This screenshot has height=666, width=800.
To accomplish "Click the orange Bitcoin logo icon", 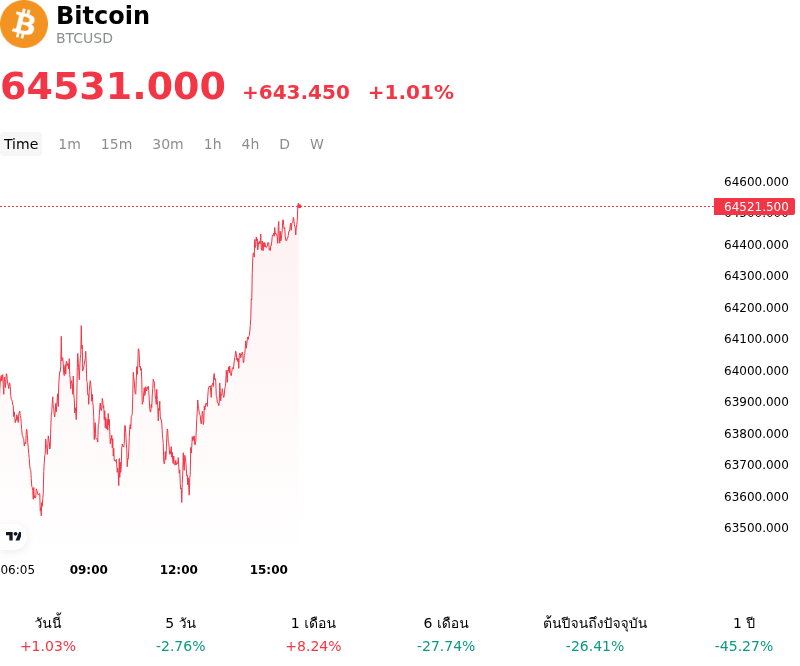I will (x=23, y=24).
